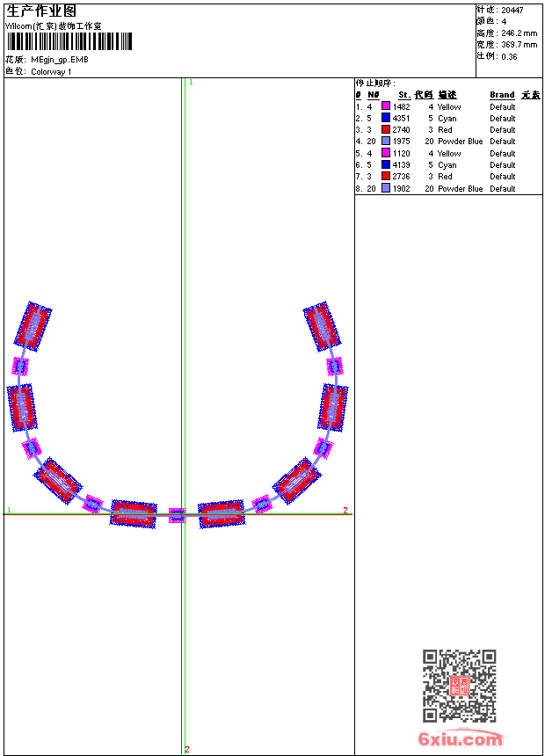Pick the blue swatch in stop row 6
The height and width of the screenshot is (756, 545).
point(386,164)
